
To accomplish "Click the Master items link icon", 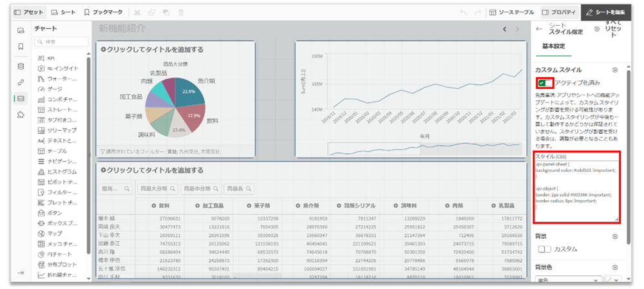I will (x=21, y=82).
